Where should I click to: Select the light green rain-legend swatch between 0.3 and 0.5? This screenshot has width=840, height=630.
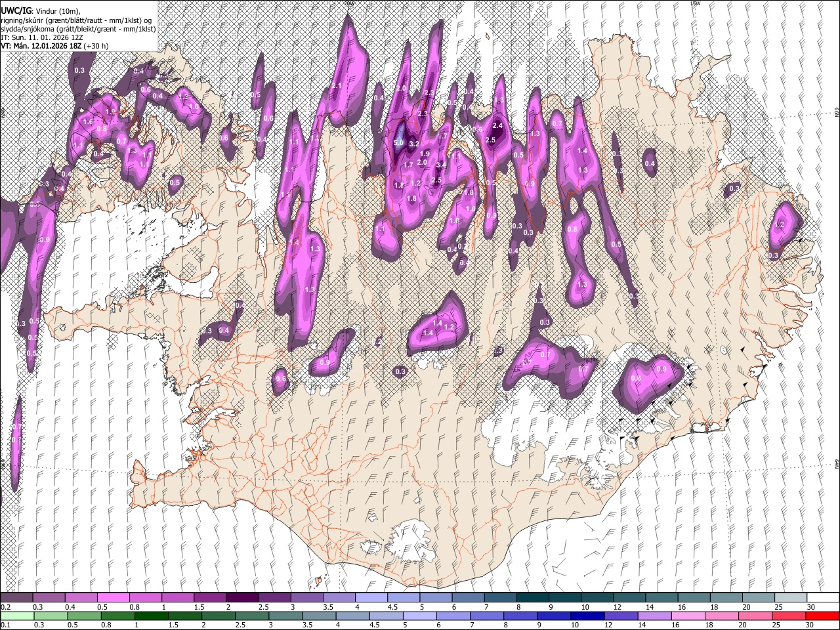coord(52,616)
